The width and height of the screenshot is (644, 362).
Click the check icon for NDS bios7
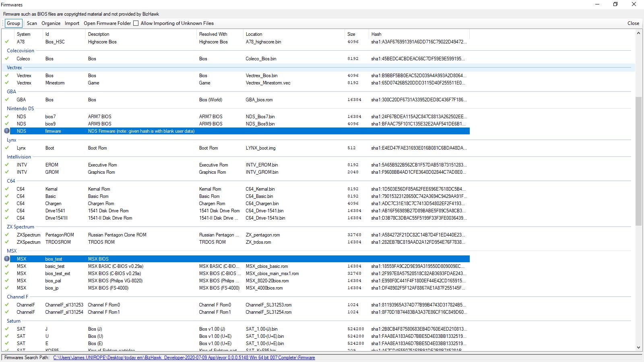(x=7, y=116)
